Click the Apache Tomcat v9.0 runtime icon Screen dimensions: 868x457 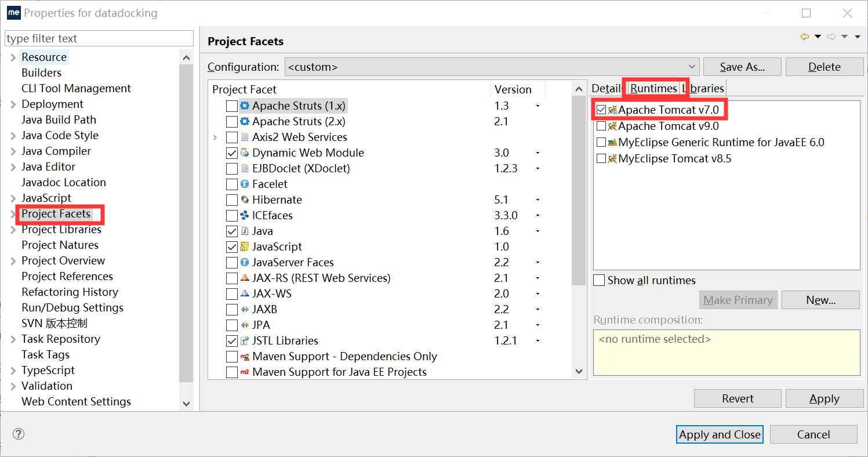[612, 126]
